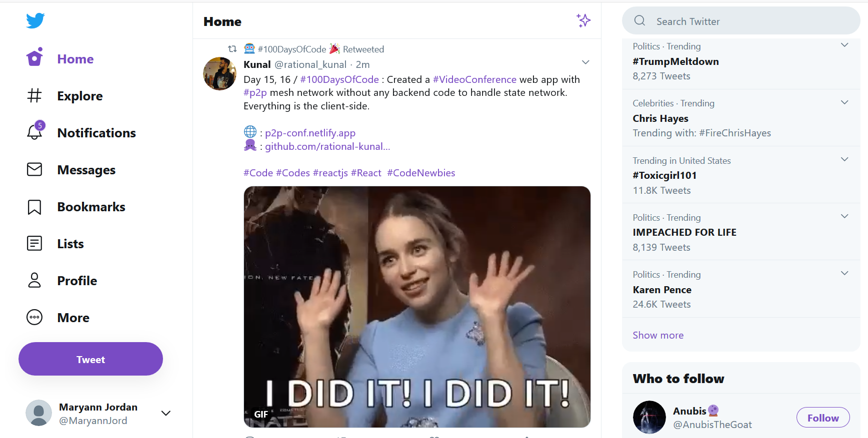
Task: Expand #TrumpMeltdown trend options chevron
Action: (844, 45)
